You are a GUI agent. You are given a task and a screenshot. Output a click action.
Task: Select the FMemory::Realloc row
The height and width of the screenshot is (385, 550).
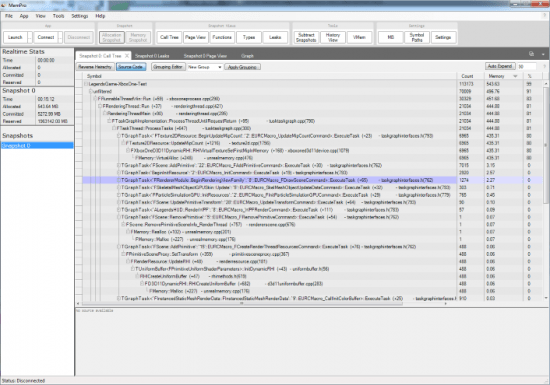click(x=269, y=232)
